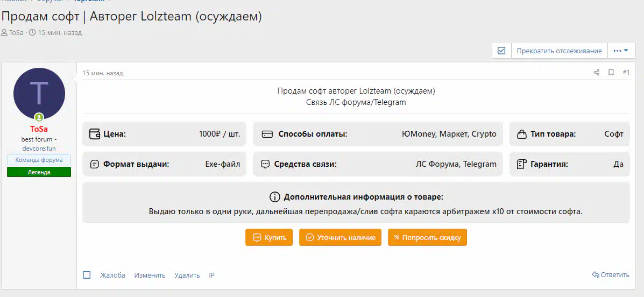Click the share icon on the post
The height and width of the screenshot is (297, 644).
point(596,73)
